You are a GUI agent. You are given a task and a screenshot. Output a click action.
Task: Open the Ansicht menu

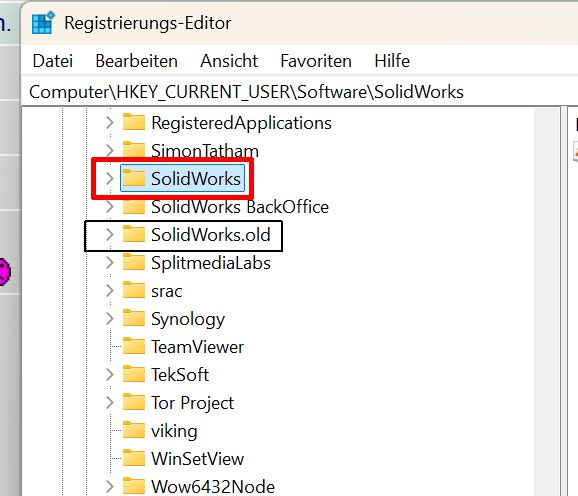click(229, 61)
